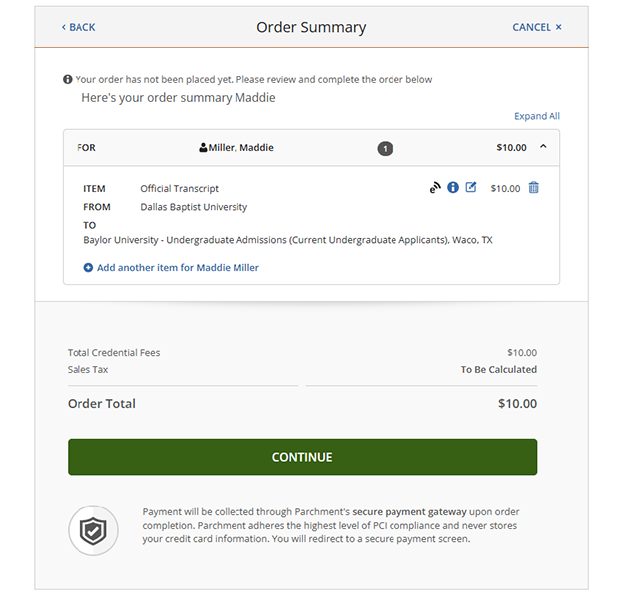Click the order-not-placed info icon
629x597 pixels.
pyautogui.click(x=68, y=79)
